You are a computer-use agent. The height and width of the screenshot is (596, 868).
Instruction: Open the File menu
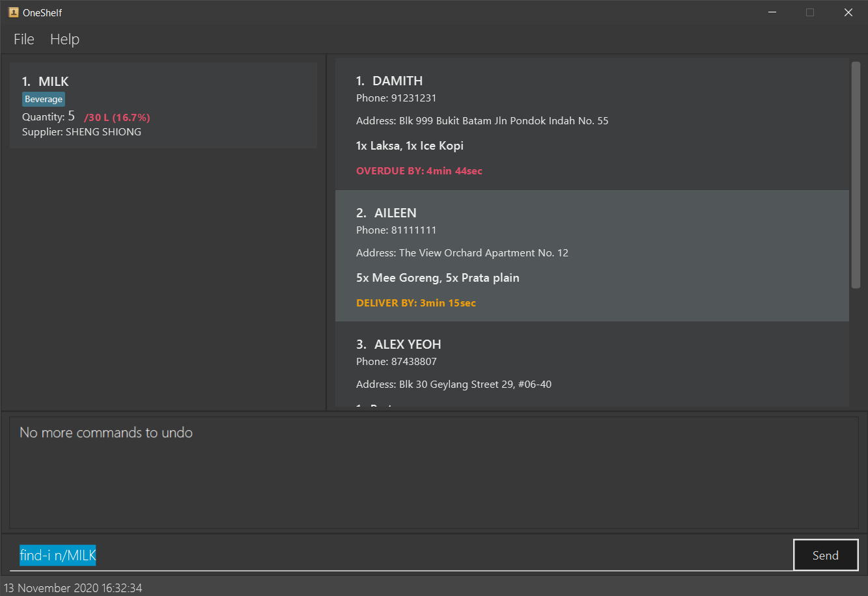click(24, 39)
